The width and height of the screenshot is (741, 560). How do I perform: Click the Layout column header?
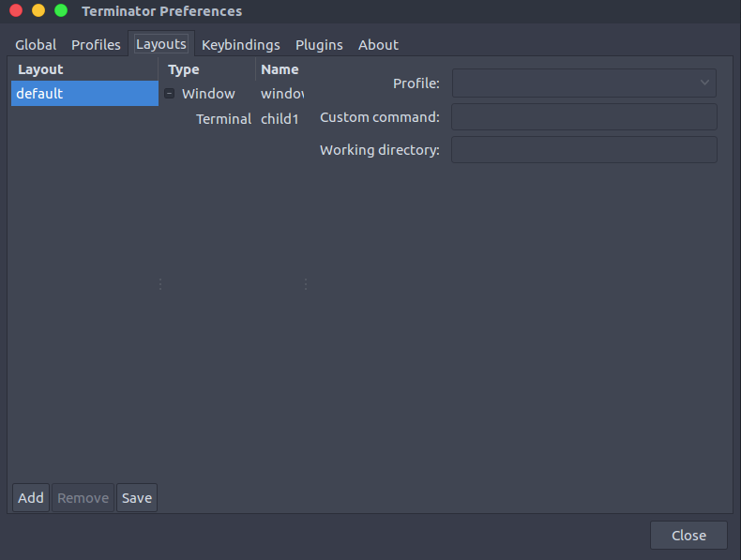[x=84, y=69]
